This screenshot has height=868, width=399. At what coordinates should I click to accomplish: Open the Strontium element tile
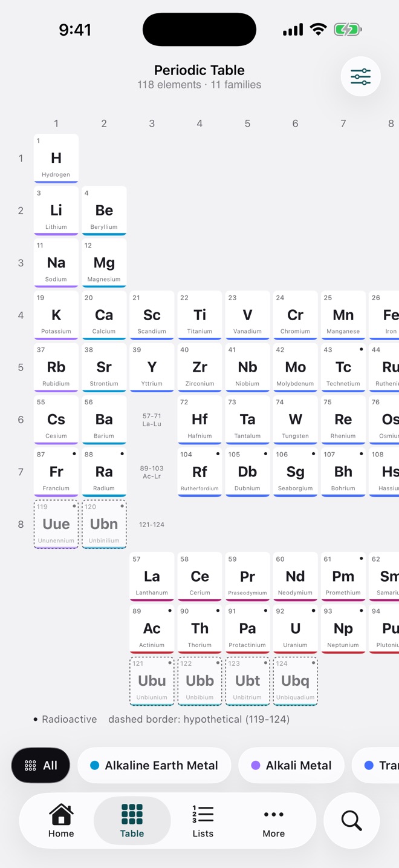click(x=104, y=367)
